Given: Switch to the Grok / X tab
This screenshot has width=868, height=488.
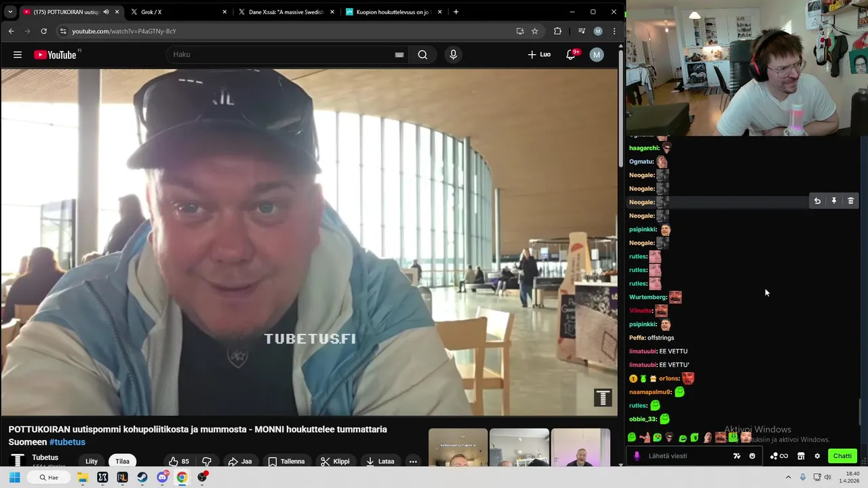Looking at the screenshot, I should coord(178,12).
